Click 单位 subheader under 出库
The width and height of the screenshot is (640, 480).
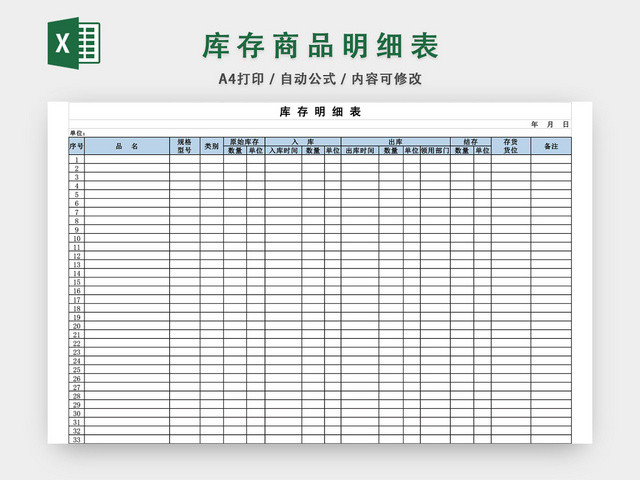tap(412, 150)
